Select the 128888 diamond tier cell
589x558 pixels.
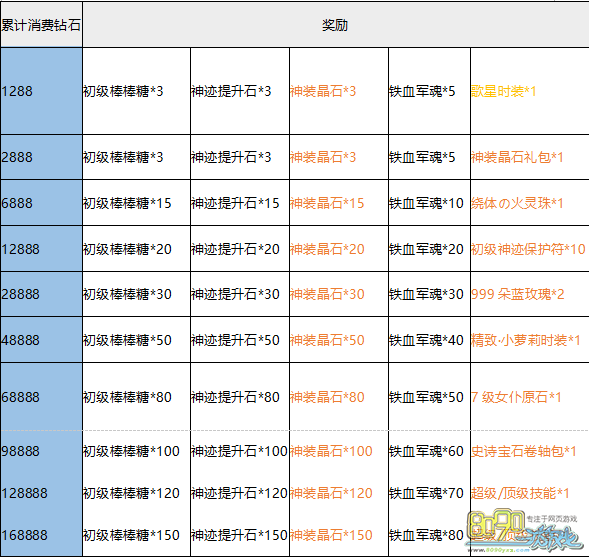point(41,493)
